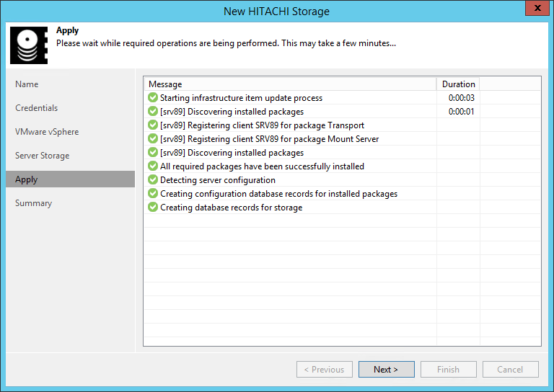
Task: Click green check next to All required packages installed
Action: (153, 166)
